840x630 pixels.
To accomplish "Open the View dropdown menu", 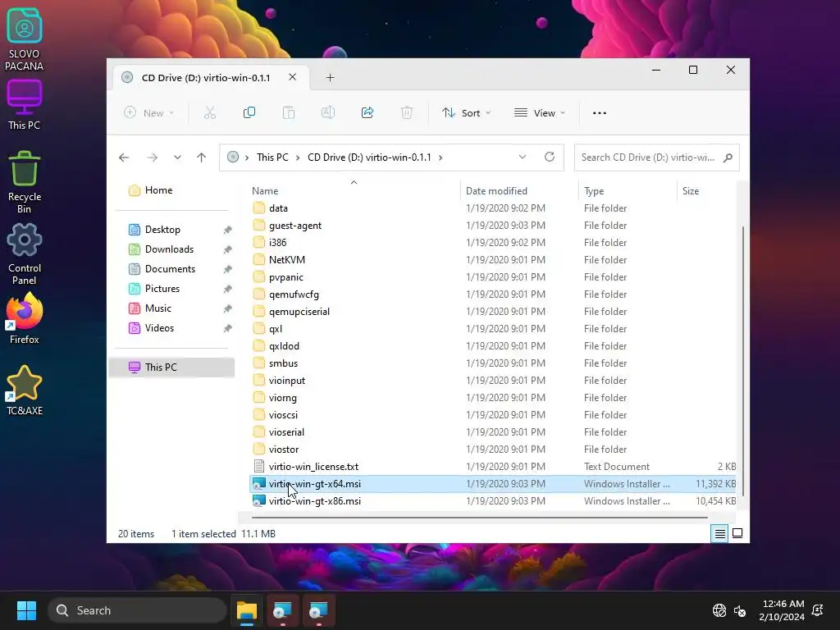I will [x=540, y=113].
